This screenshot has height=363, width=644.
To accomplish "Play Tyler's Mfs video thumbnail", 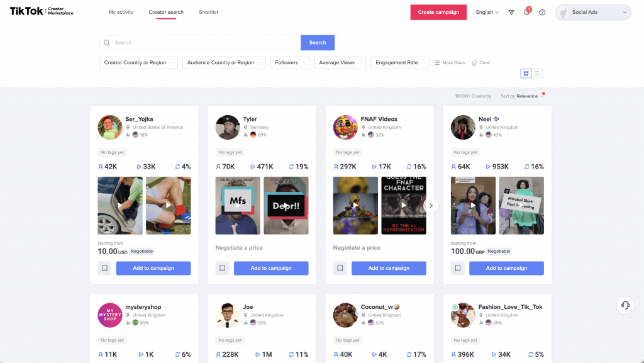I will pos(238,206).
